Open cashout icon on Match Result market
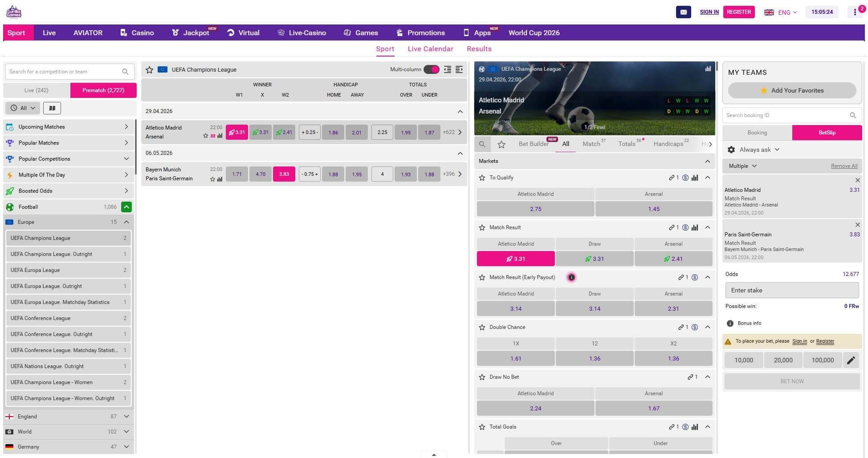This screenshot has width=868, height=458. 685,227
